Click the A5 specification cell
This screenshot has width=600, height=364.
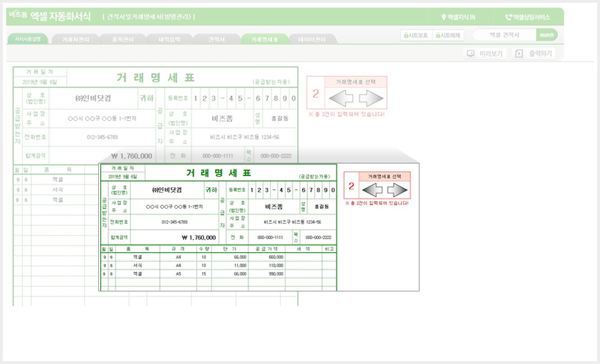(178, 274)
